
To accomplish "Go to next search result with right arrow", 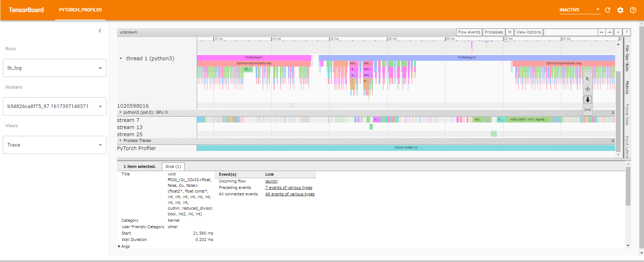I will pos(609,32).
